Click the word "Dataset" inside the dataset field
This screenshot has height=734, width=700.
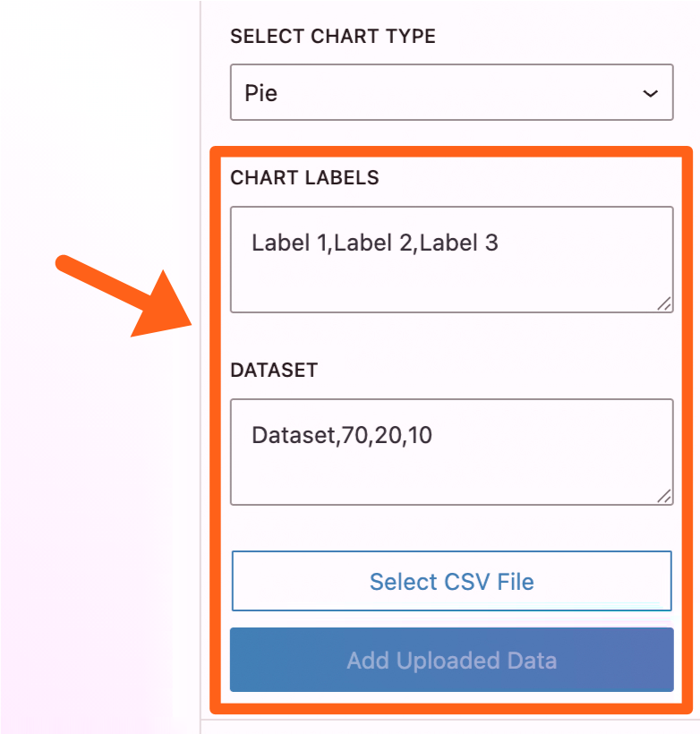293,436
